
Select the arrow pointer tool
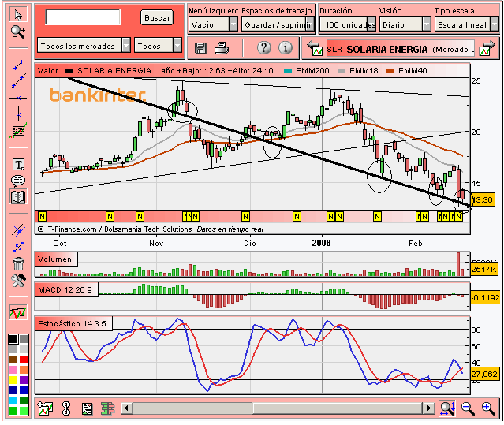[x=18, y=15]
